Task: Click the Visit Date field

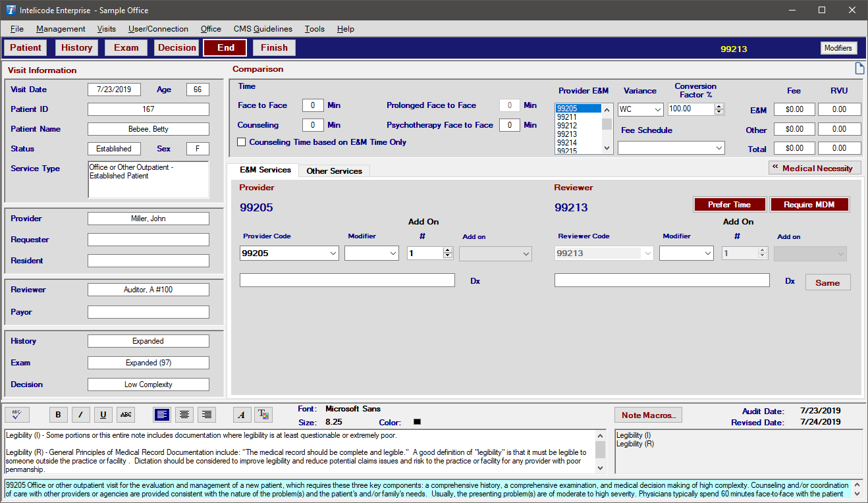Action: [114, 90]
